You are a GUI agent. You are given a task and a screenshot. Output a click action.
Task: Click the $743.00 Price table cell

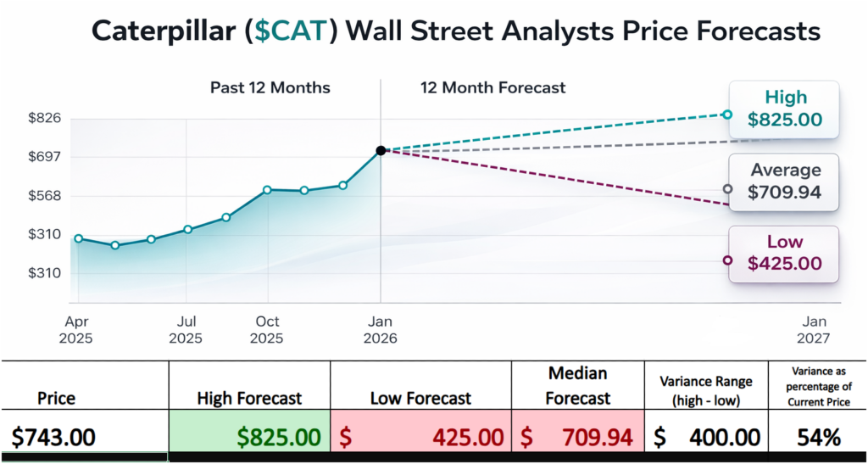point(84,437)
